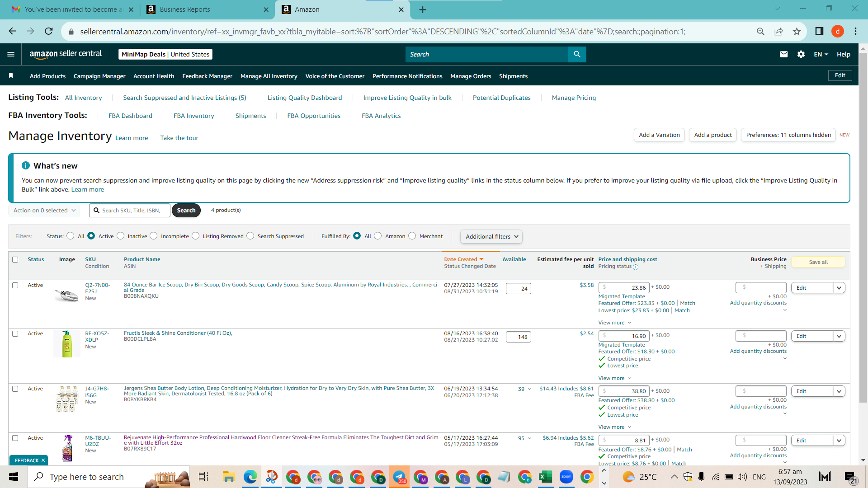The height and width of the screenshot is (488, 868).
Task: Open Account Health in the navigation bar
Action: (154, 76)
